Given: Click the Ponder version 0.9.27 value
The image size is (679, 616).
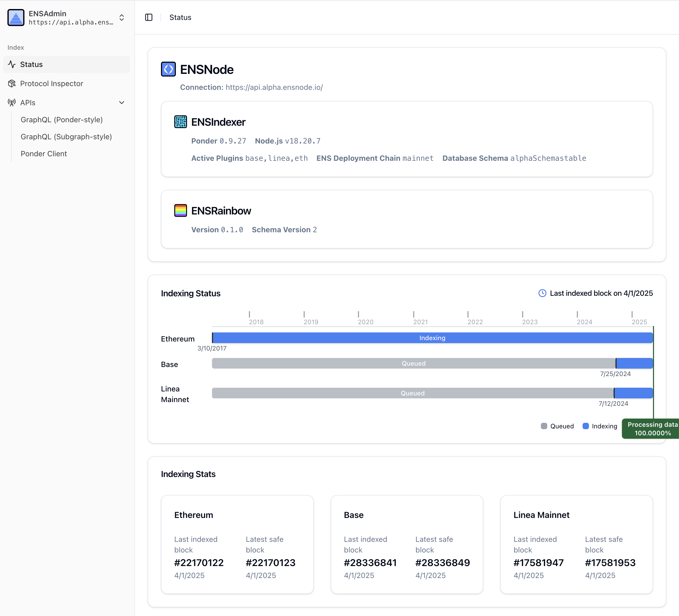Looking at the screenshot, I should 233,141.
